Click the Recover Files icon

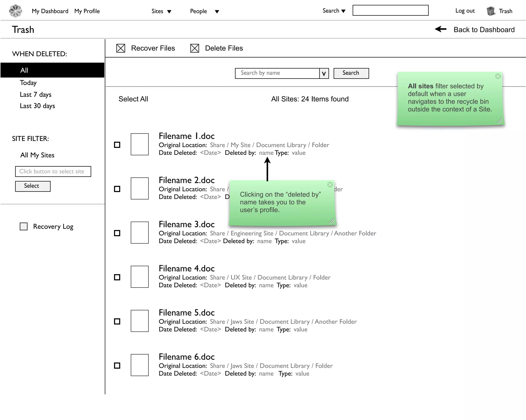tap(121, 48)
